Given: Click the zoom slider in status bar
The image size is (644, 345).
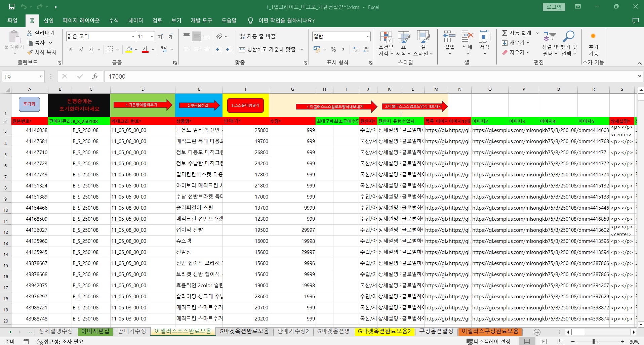Looking at the screenshot, I should click(594, 341).
